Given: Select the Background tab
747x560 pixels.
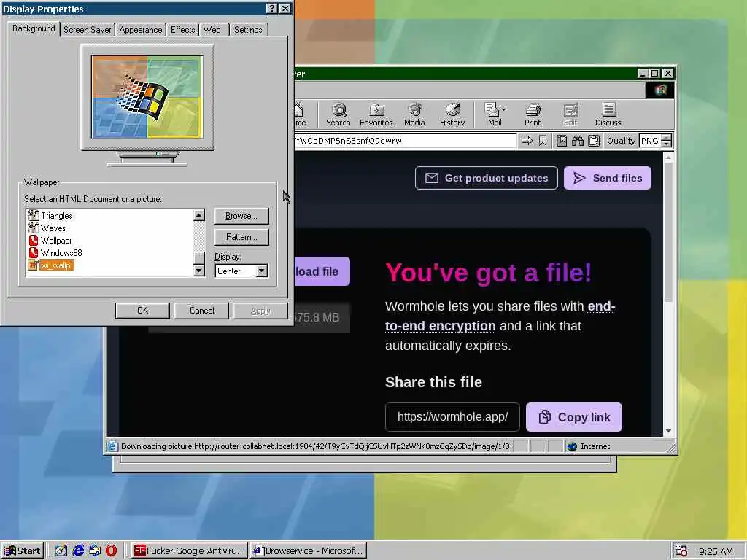Looking at the screenshot, I should (x=34, y=28).
